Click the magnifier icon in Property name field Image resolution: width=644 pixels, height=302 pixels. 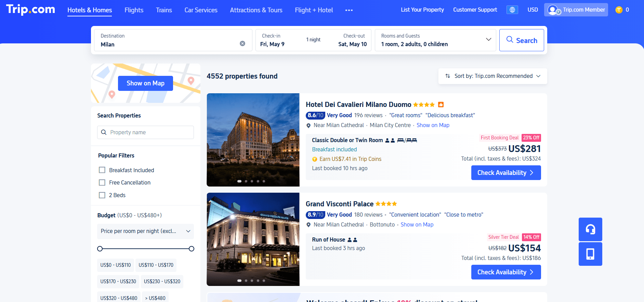[x=104, y=132]
